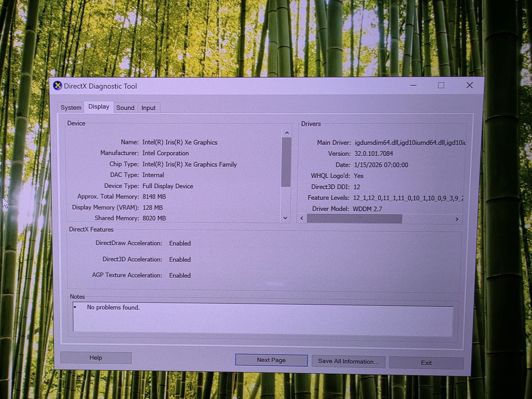Click the Notes text box
Image resolution: width=532 pixels, height=399 pixels.
click(263, 319)
